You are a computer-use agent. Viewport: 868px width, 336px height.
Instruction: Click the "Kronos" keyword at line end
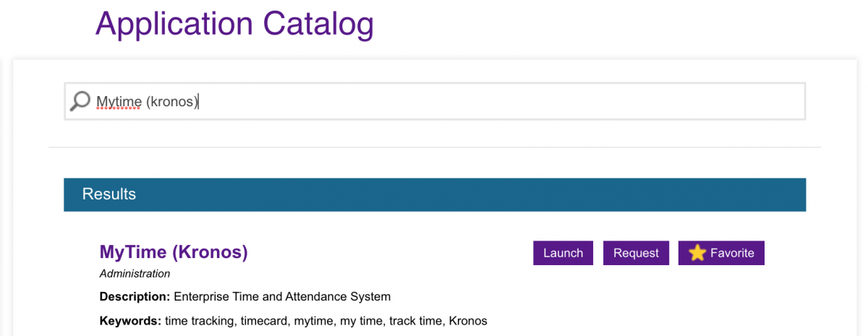coord(468,321)
